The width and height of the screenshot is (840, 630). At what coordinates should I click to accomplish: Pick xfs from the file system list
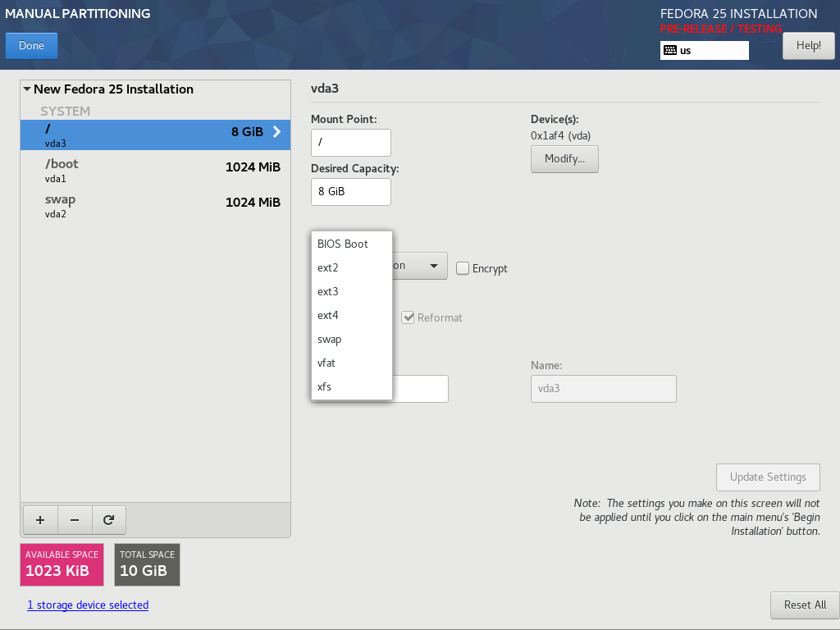[x=351, y=387]
